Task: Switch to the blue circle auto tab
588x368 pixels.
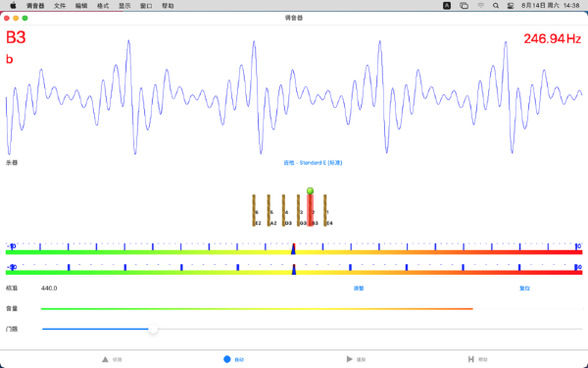Action: [x=233, y=359]
